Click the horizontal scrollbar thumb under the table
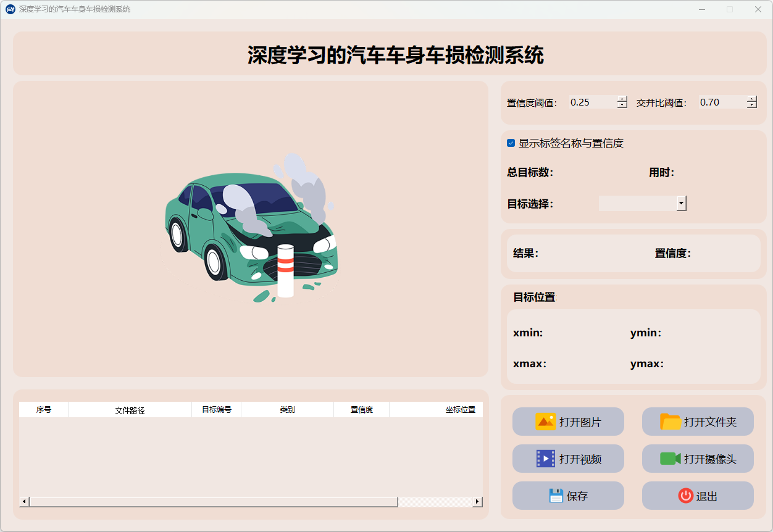The width and height of the screenshot is (773, 532). tap(213, 502)
